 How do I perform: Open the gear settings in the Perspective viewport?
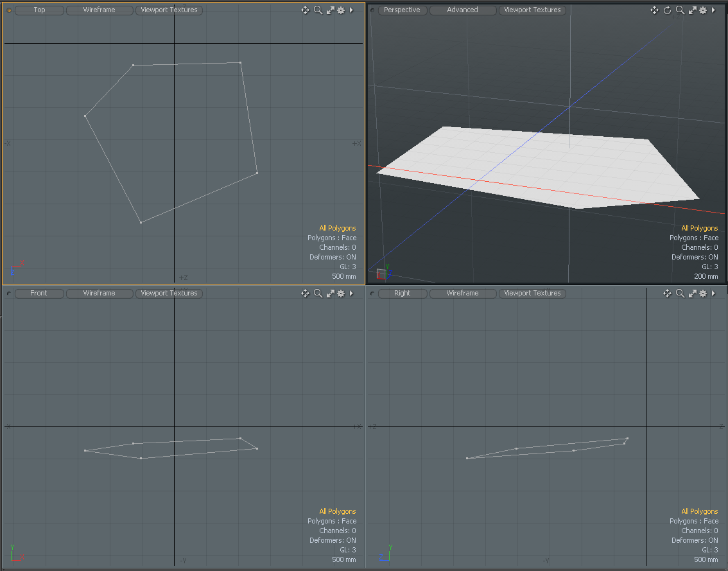(x=703, y=10)
